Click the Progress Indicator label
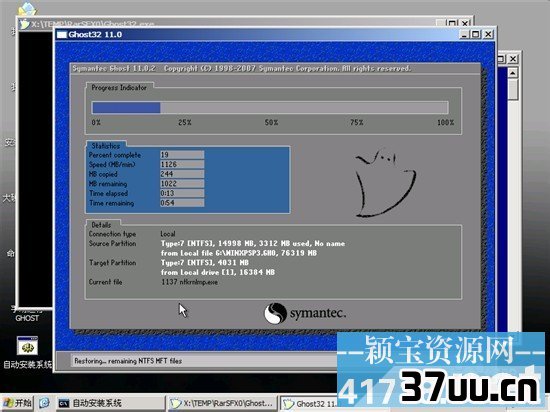The width and height of the screenshot is (550, 412). coord(119,88)
